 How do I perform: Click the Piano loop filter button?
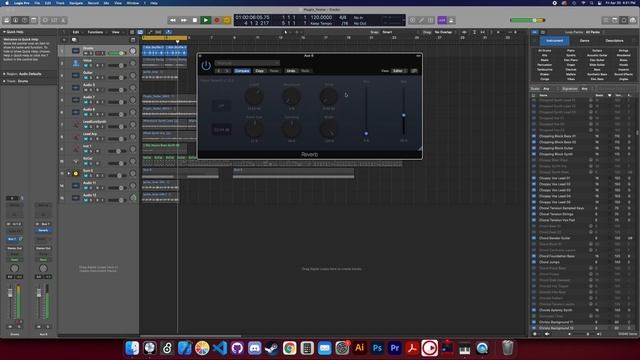(571, 51)
